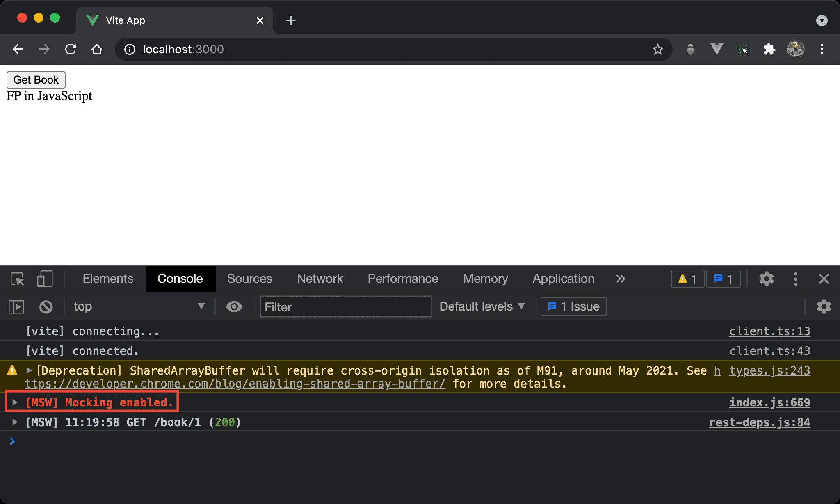The image size is (840, 504).
Task: Click the Console tab in DevTools
Action: point(179,278)
